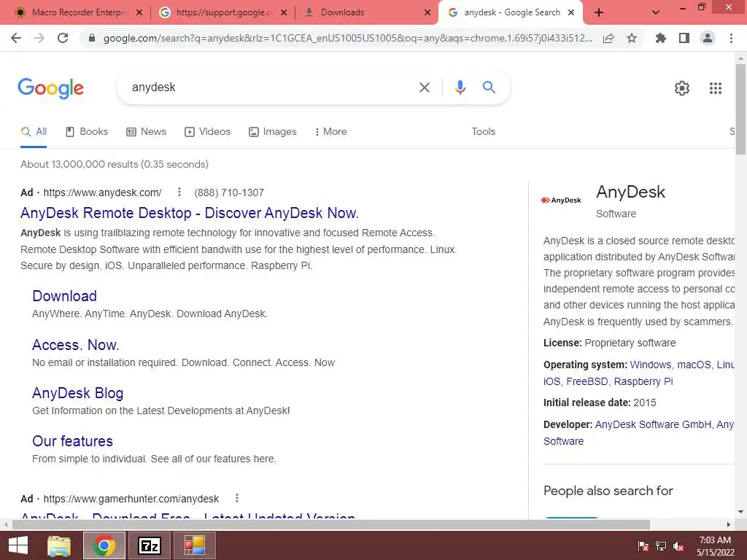Open AnyDesk Remote Desktop ad headline

pos(190,213)
